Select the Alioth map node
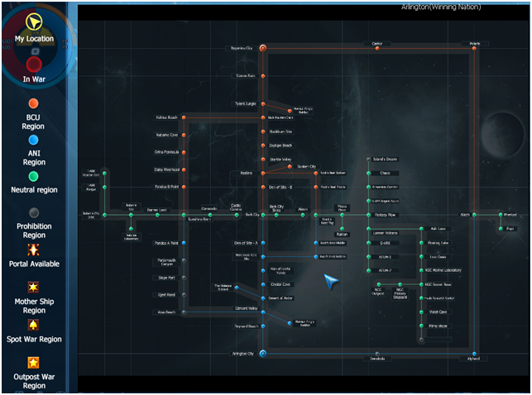This screenshot has height=395, width=532. coord(474,215)
